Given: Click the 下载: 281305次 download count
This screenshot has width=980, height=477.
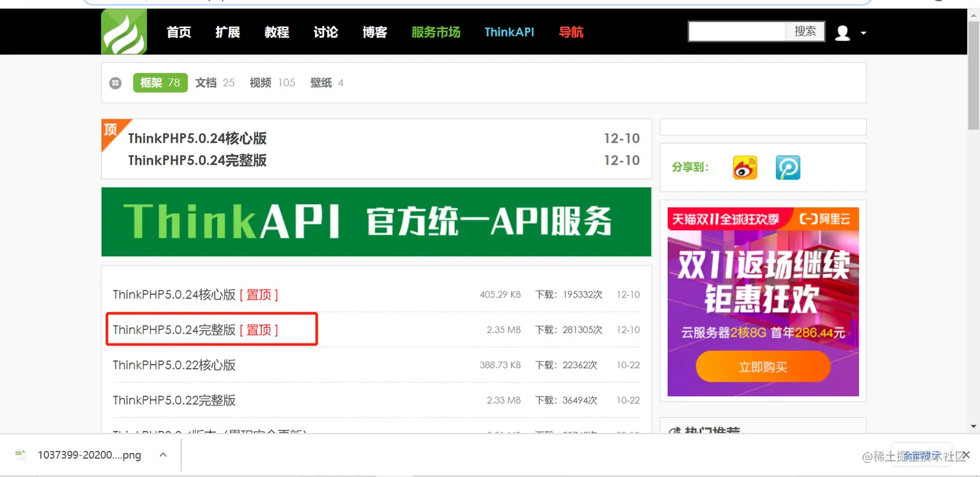Looking at the screenshot, I should [569, 330].
